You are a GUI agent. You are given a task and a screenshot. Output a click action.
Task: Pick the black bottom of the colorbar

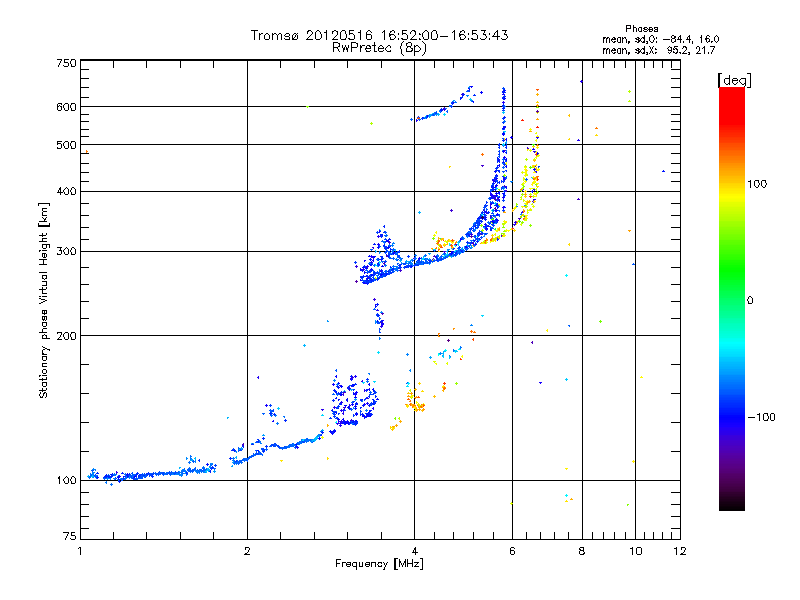click(732, 503)
